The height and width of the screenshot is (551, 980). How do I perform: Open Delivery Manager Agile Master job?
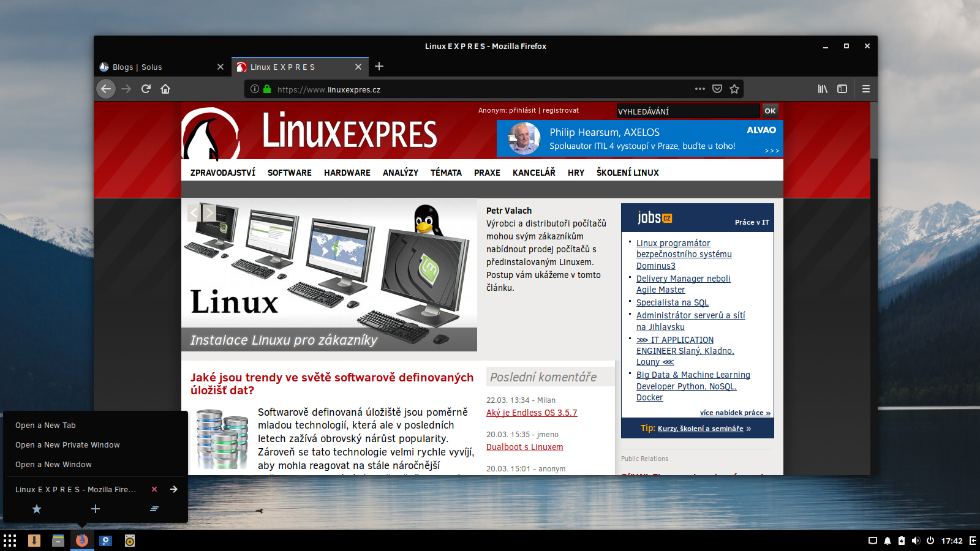(x=683, y=284)
